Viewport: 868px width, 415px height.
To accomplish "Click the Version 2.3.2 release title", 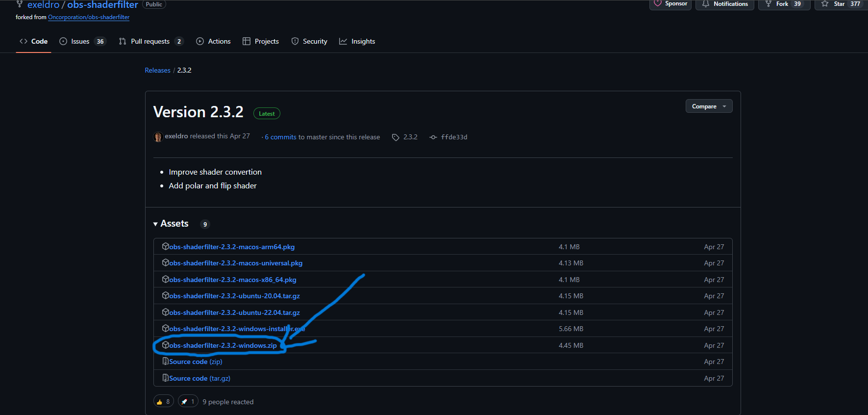I will pos(198,112).
